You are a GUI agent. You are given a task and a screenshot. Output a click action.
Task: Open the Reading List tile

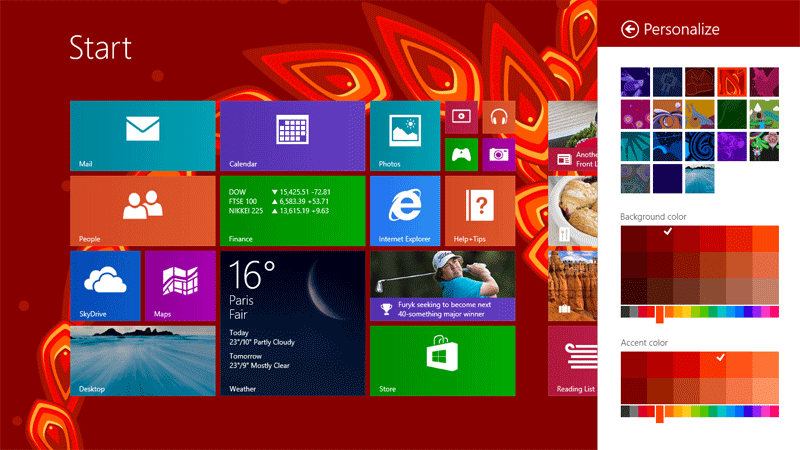pyautogui.click(x=572, y=361)
